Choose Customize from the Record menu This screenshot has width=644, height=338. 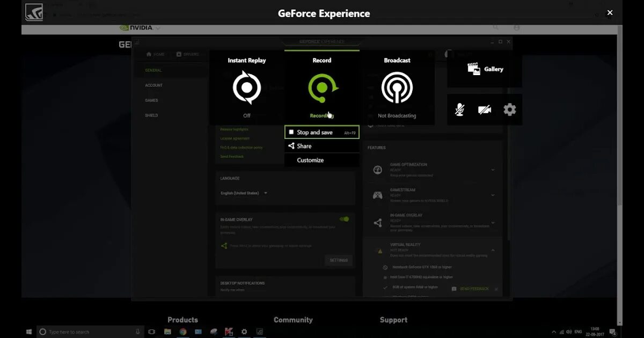(322, 160)
